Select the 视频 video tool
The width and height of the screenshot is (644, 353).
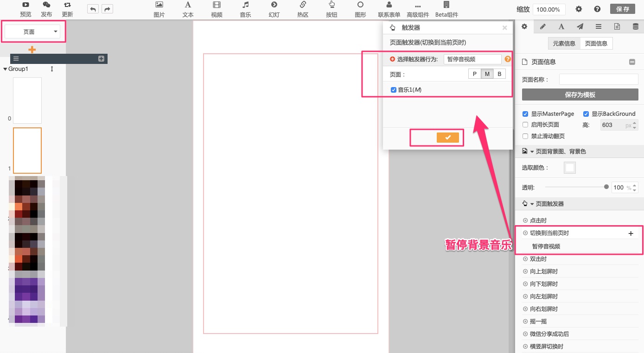tap(217, 5)
